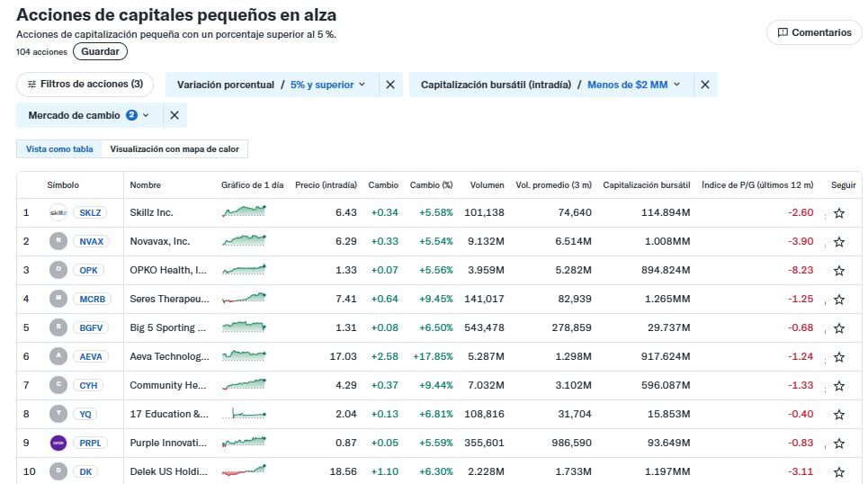868x484 pixels.
Task: Switch to Vista como tabla tab
Action: point(59,149)
